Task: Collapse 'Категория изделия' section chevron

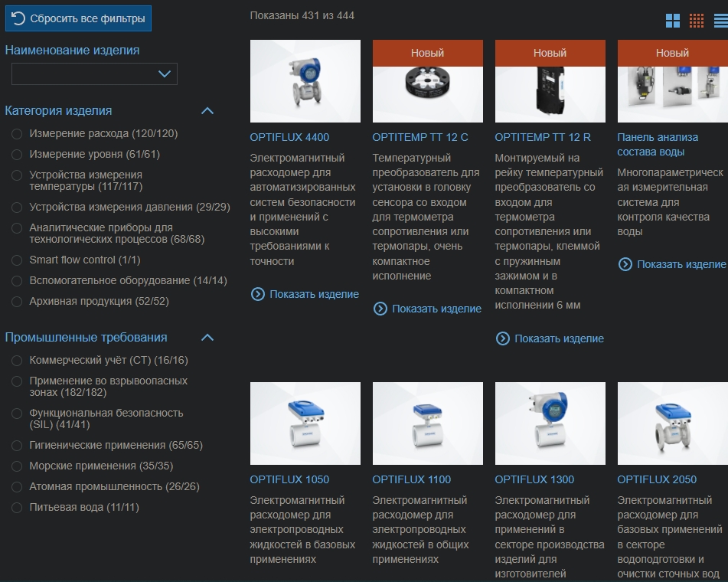Action: point(207,110)
